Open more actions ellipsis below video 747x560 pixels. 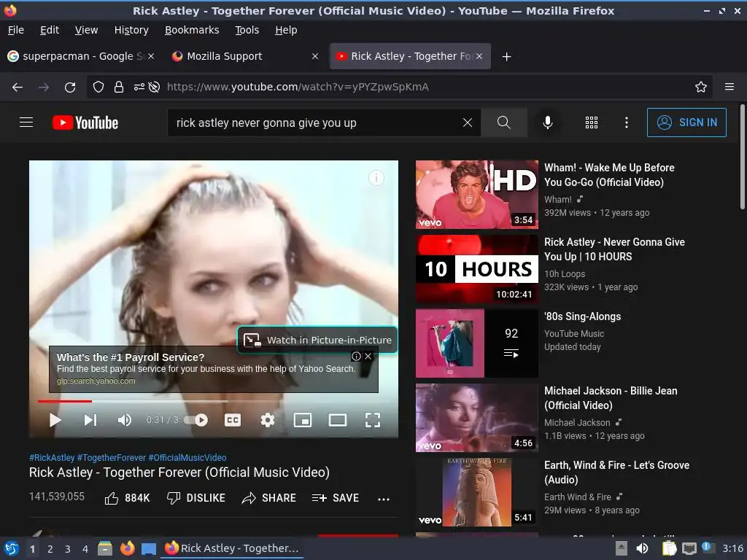pyautogui.click(x=384, y=499)
